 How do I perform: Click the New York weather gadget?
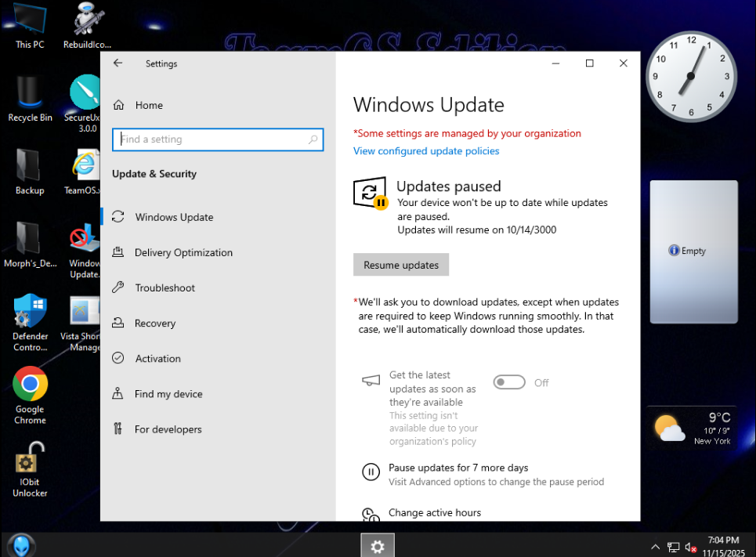click(x=692, y=429)
